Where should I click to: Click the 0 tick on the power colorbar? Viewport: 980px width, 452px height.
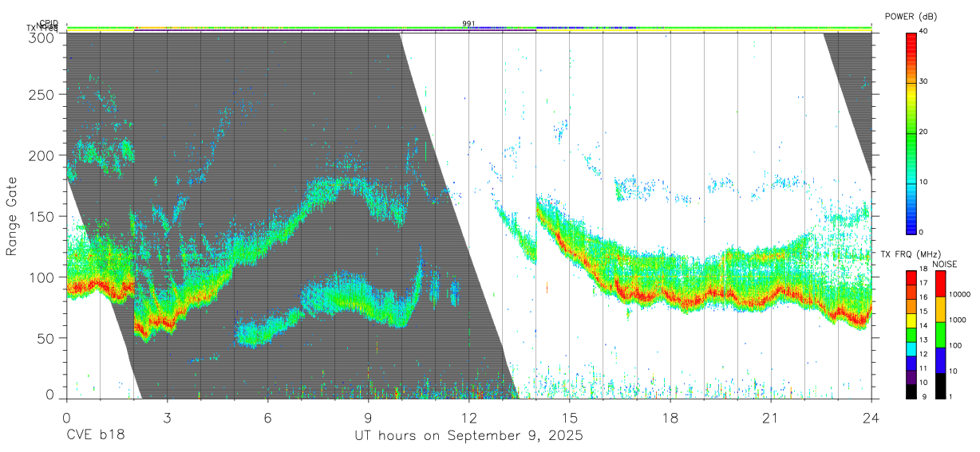pos(923,232)
